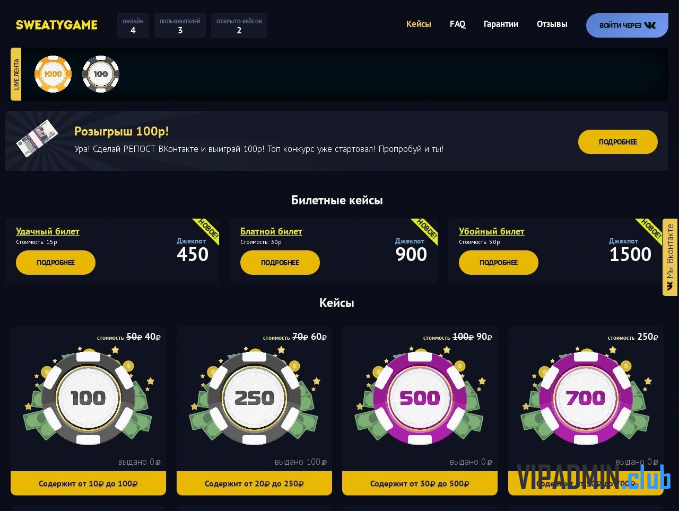
Task: Click the gray 100 chip in live feed
Action: coord(101,74)
